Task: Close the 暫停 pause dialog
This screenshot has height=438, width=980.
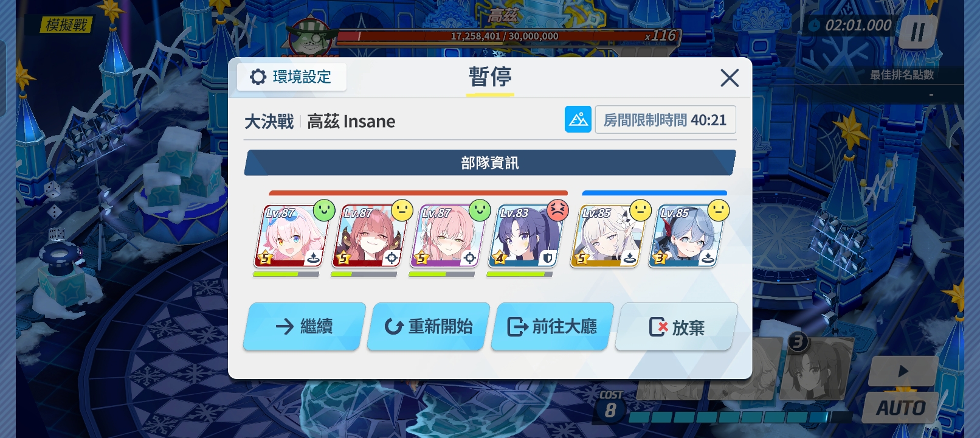Action: [729, 78]
